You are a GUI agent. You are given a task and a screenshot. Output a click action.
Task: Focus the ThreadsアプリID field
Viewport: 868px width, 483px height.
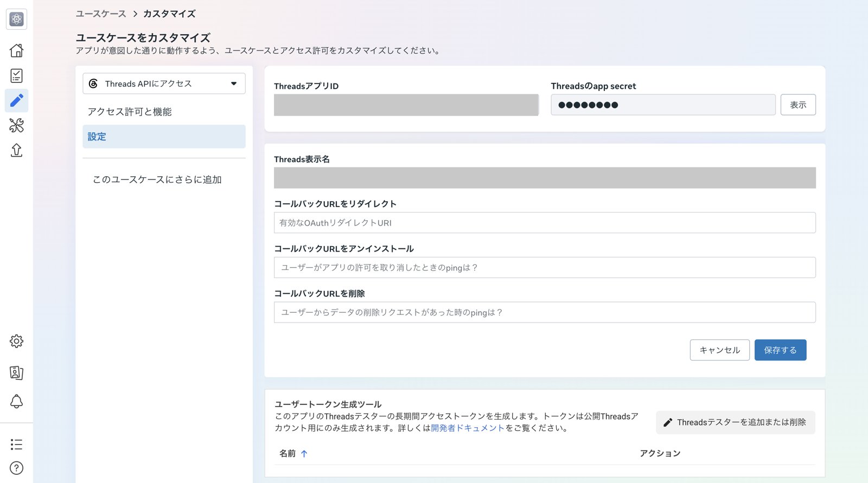point(406,105)
